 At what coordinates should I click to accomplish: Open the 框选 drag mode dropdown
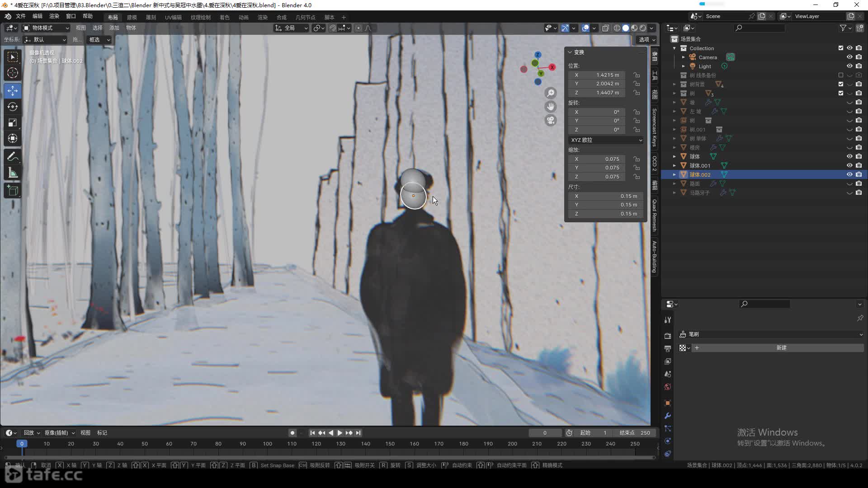pos(99,40)
